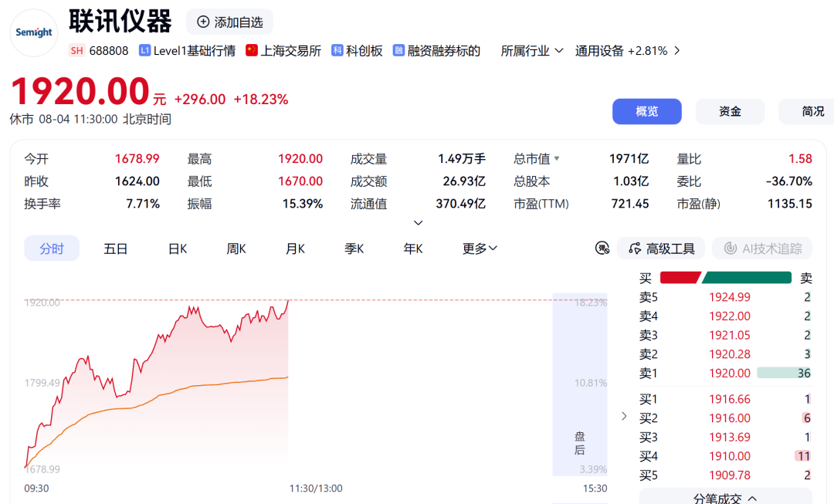
Task: Click the 振幅 value 15.39%
Action: (303, 204)
